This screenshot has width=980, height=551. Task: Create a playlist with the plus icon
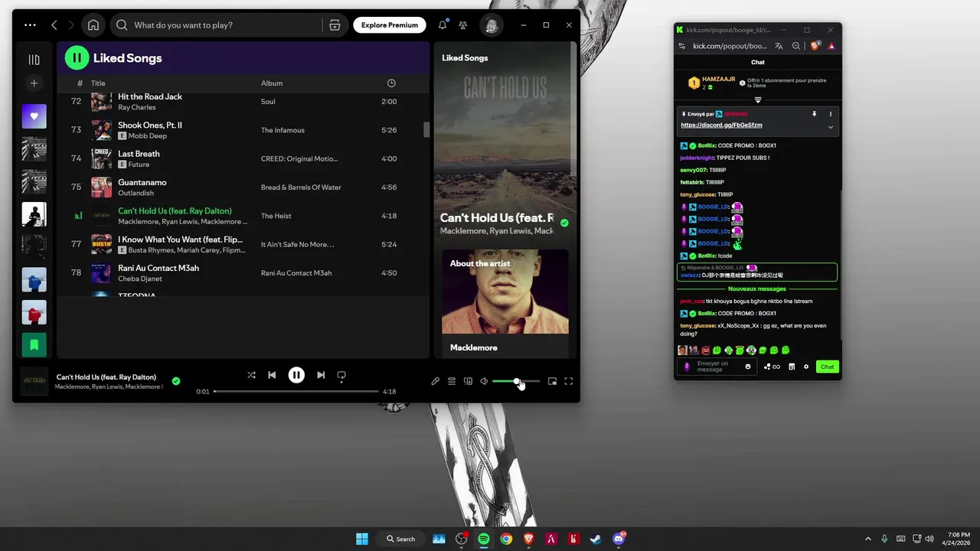click(34, 83)
